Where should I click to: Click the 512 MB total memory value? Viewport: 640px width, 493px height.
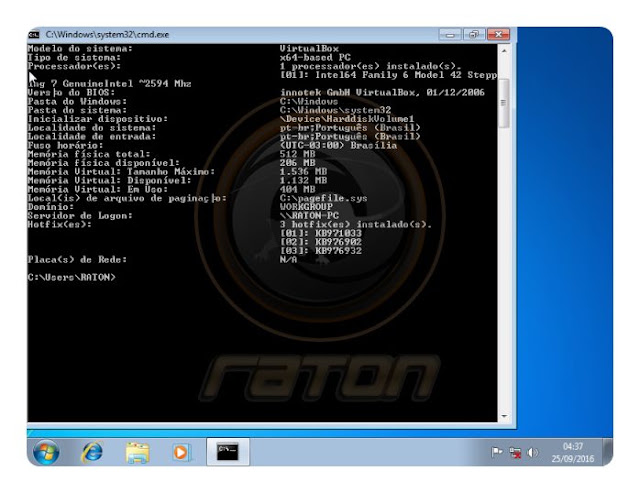point(298,154)
